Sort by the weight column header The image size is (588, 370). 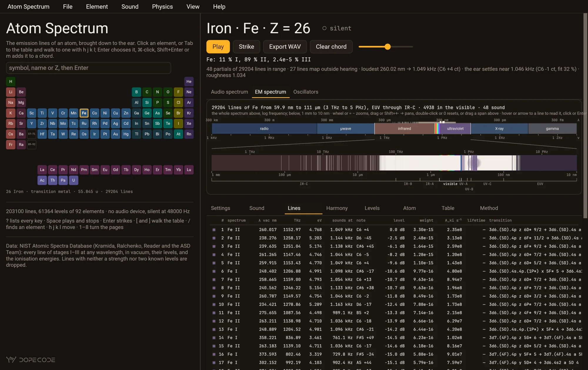tap(426, 220)
